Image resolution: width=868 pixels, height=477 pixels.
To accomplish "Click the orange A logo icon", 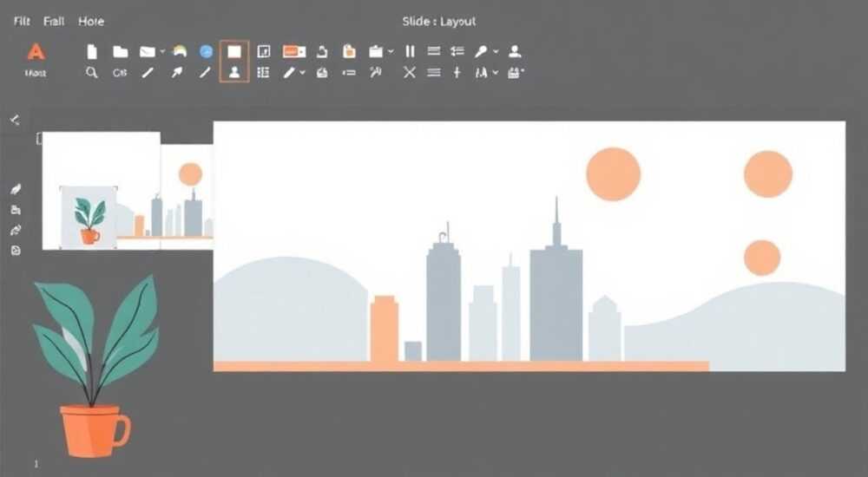I will point(36,51).
